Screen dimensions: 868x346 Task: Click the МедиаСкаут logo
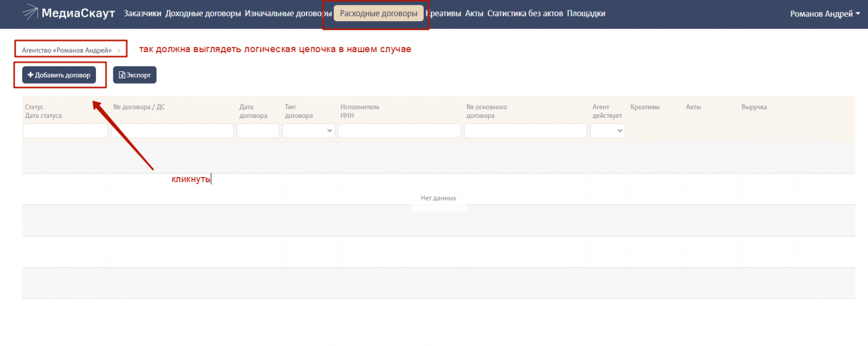point(68,13)
